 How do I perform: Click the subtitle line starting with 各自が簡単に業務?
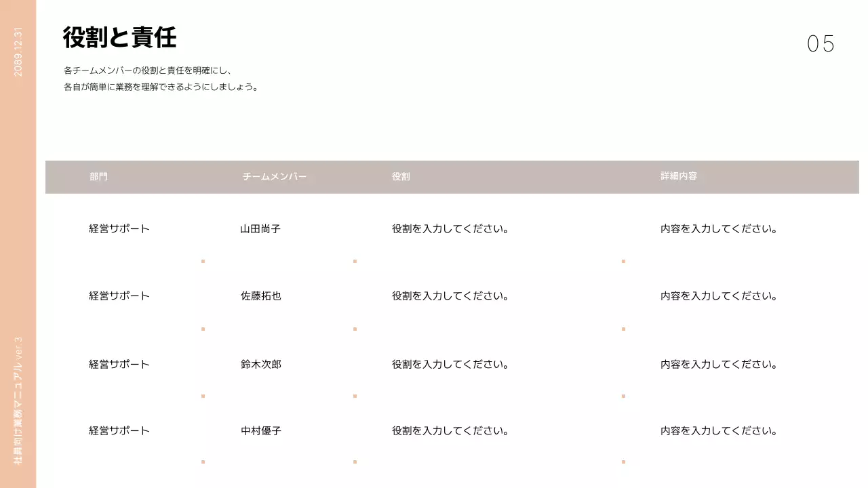click(161, 87)
